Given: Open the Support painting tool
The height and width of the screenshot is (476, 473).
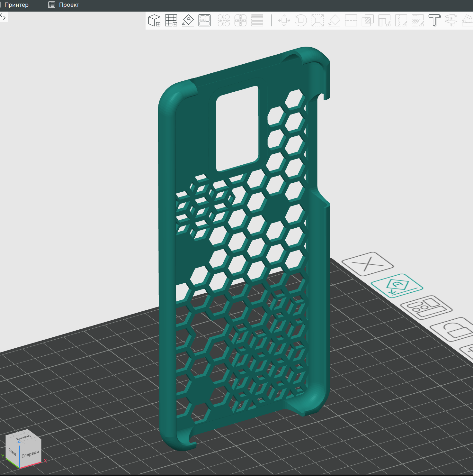Looking at the screenshot, I should (x=384, y=21).
